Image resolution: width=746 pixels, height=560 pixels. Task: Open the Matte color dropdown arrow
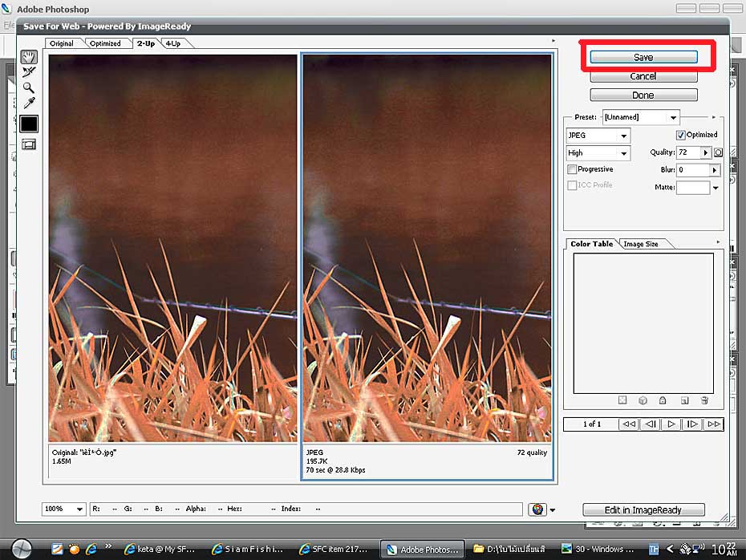[x=715, y=188]
